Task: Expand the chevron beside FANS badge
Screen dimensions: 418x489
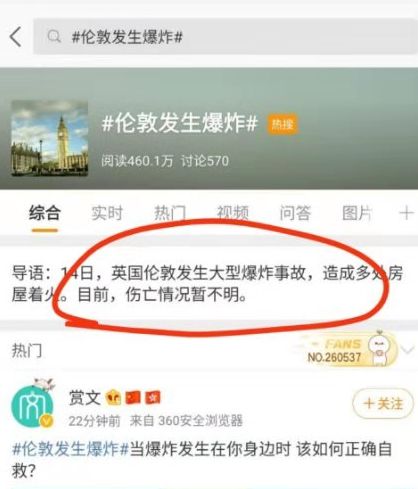Action: (x=407, y=350)
